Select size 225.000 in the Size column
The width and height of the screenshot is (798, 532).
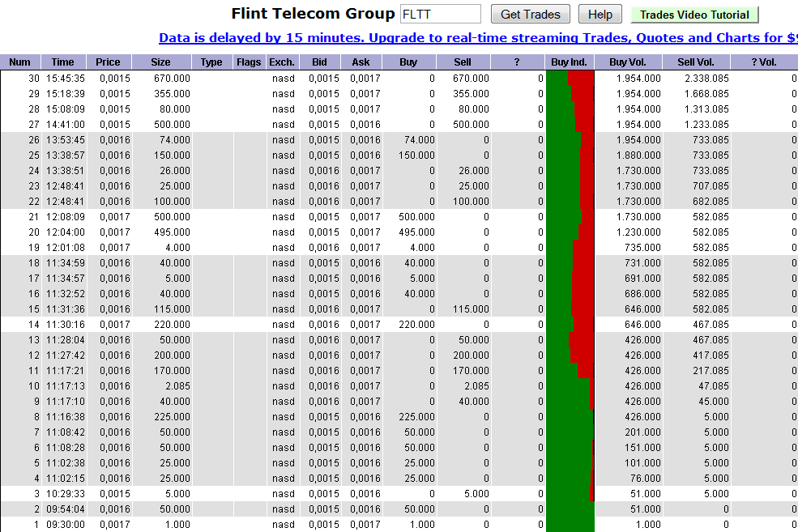click(x=172, y=416)
